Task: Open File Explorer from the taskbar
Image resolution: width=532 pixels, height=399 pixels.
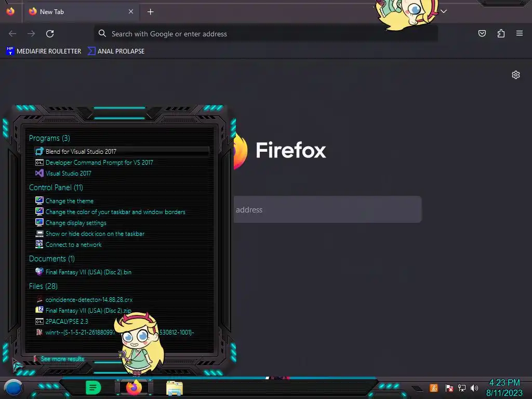Action: (175, 388)
